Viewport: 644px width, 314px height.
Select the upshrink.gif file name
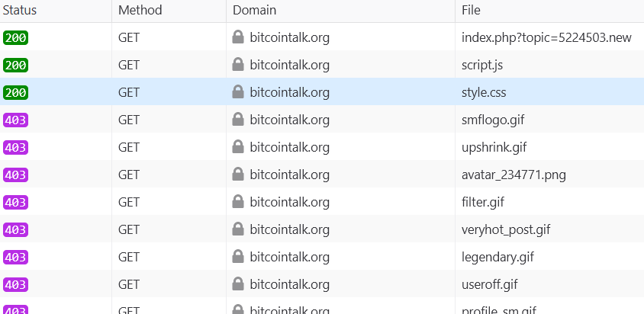point(494,148)
